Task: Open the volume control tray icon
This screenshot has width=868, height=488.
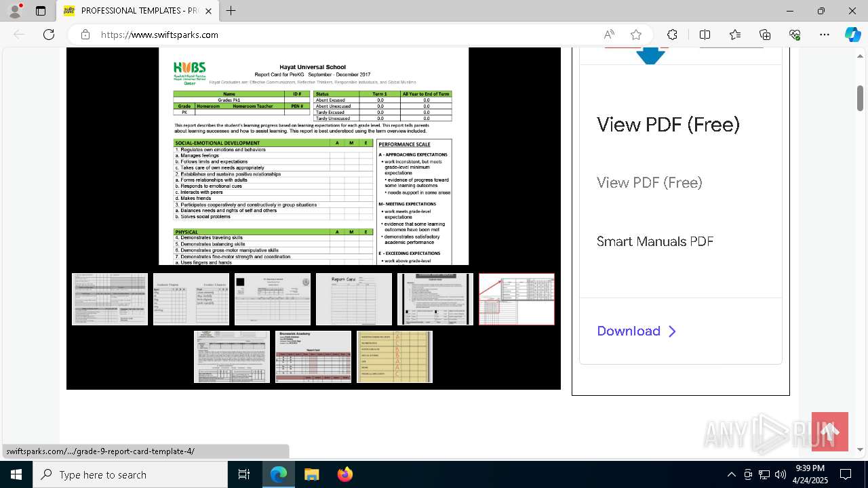Action: (x=781, y=474)
